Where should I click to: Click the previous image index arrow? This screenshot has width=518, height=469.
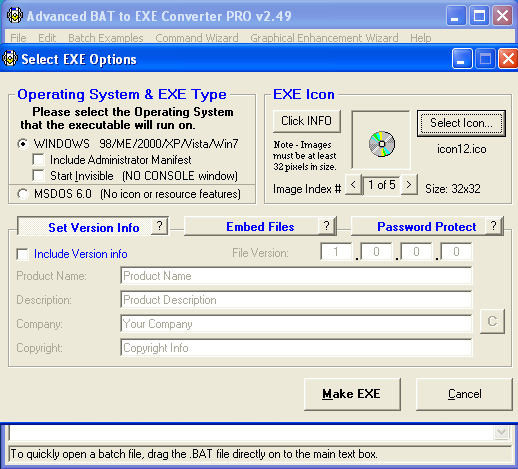coord(353,184)
